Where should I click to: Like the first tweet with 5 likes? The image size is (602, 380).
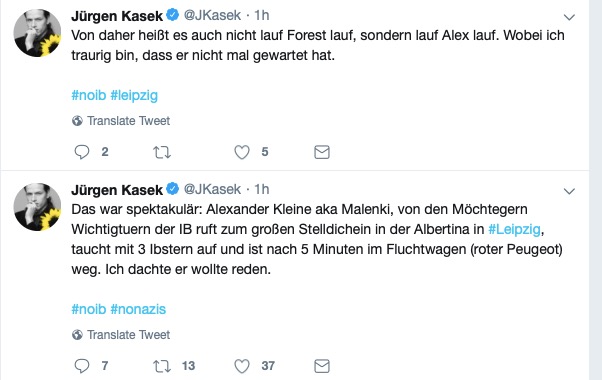tap(242, 152)
